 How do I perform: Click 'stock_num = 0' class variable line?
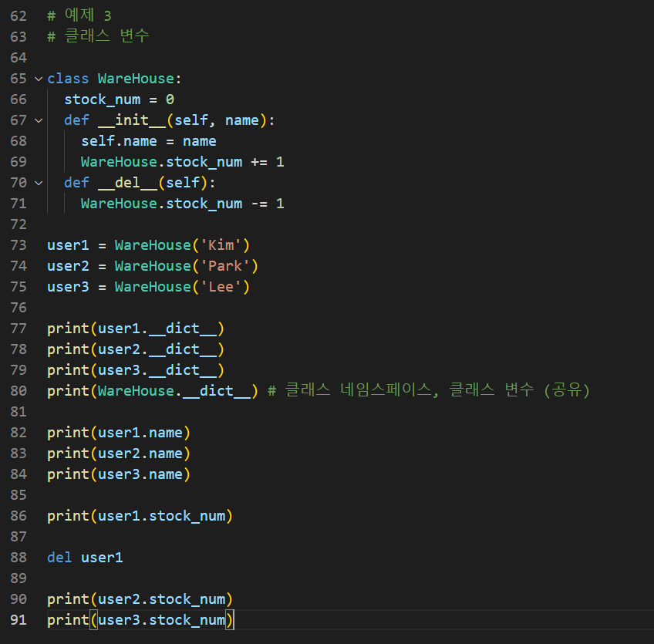coord(120,99)
